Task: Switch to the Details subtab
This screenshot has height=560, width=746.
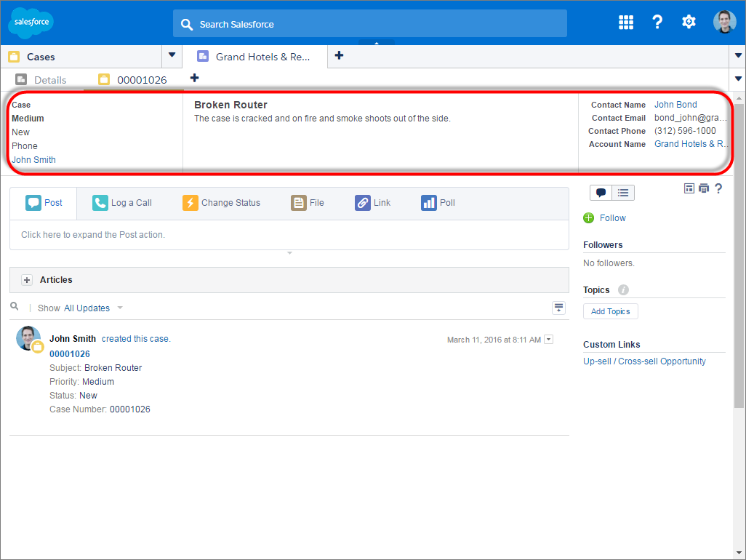Action: [42, 80]
